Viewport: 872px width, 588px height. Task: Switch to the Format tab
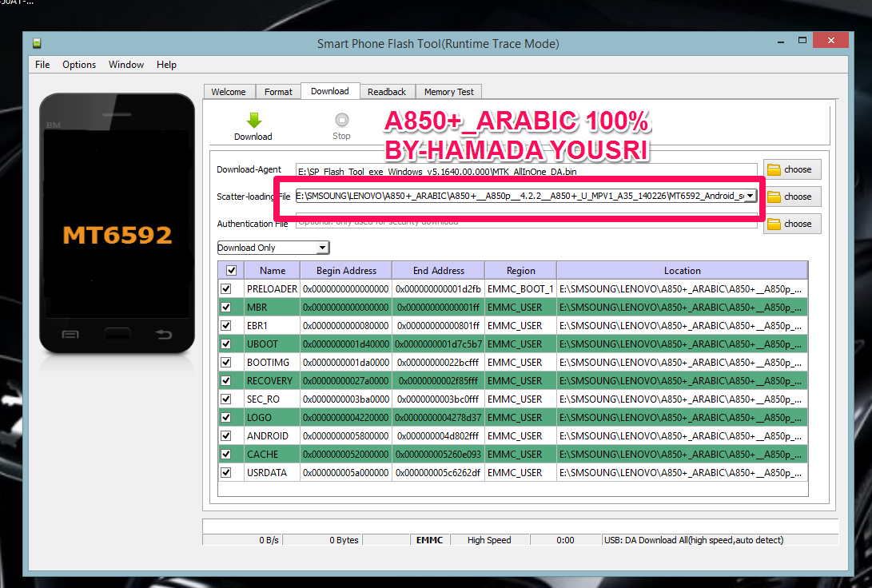278,92
